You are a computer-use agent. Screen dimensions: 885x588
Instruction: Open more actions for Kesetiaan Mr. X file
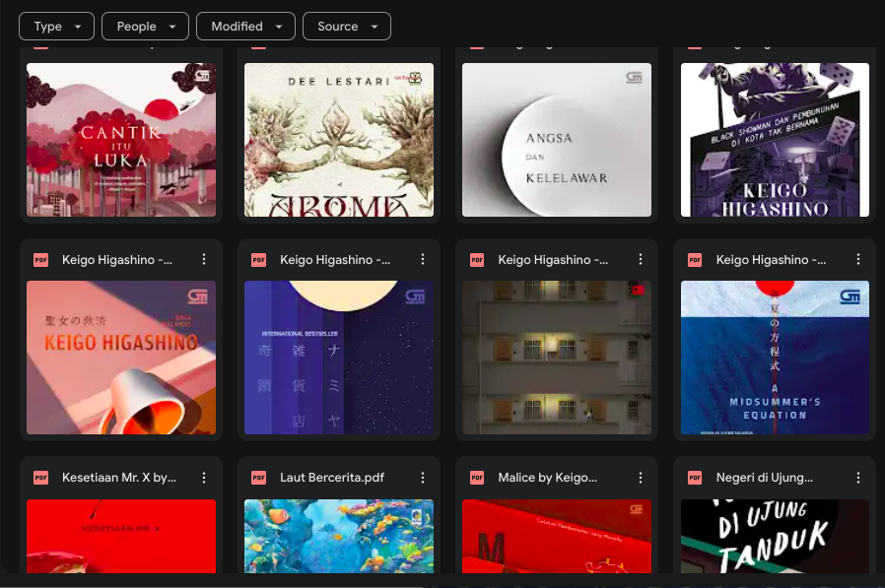204,478
